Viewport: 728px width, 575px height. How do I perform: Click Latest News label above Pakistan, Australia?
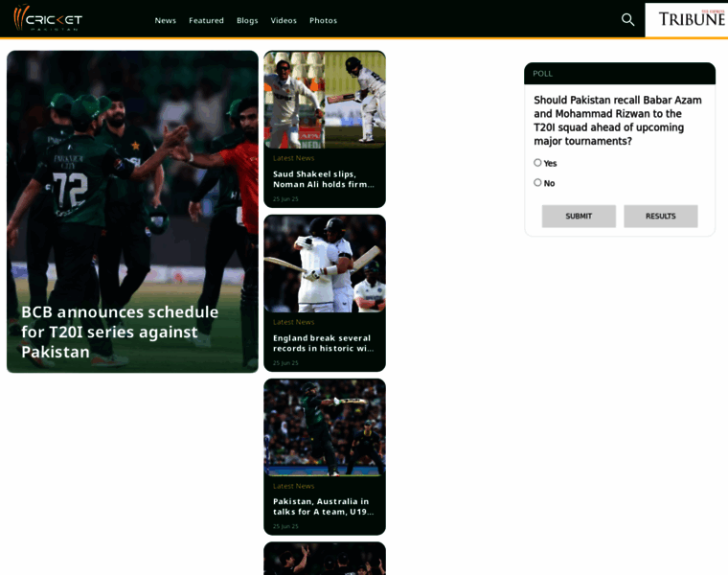(x=293, y=486)
